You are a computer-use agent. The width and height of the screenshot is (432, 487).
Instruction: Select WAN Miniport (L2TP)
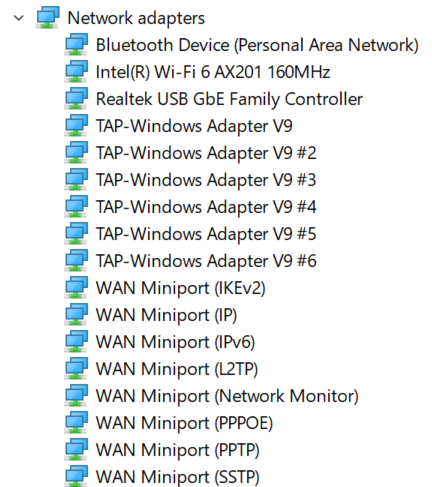click(177, 369)
